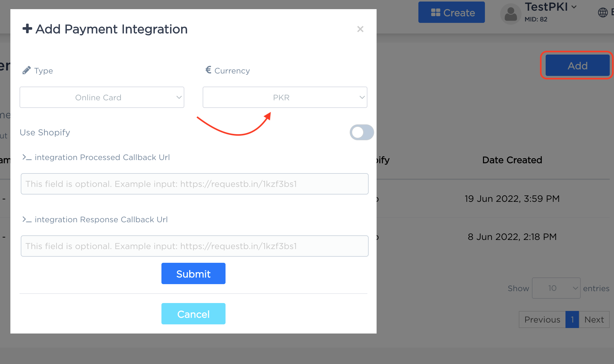Click the Processed Callback Url input field
The image size is (614, 364).
click(x=194, y=184)
